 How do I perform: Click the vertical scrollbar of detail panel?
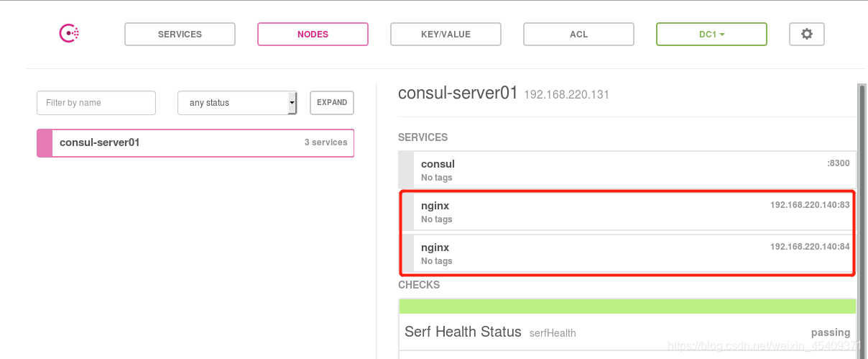coord(862,220)
